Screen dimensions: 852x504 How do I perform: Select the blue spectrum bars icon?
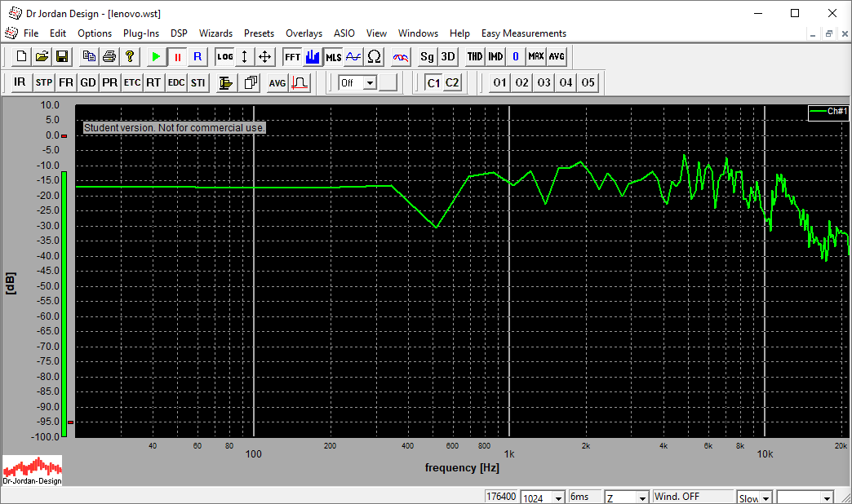313,56
